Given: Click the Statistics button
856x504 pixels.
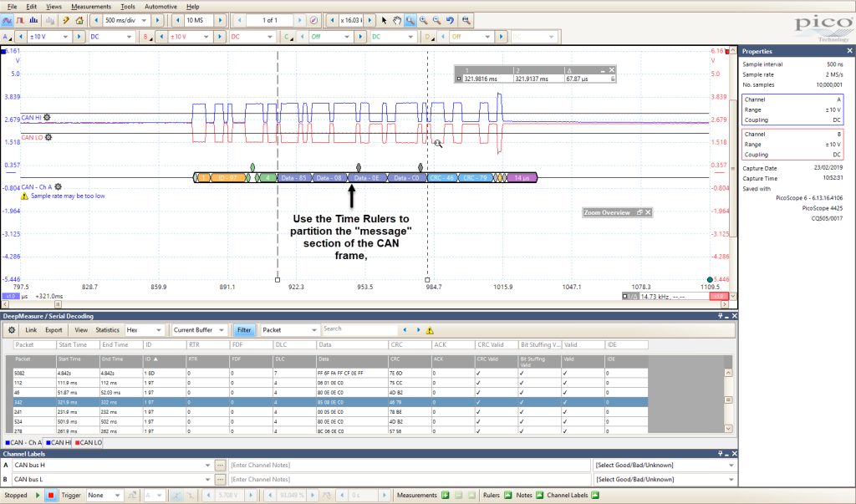Looking at the screenshot, I should click(x=107, y=330).
